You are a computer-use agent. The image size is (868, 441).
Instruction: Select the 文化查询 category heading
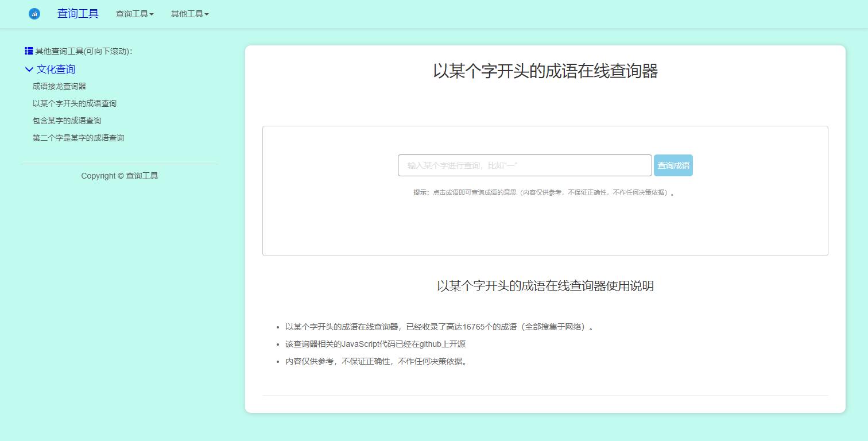click(x=56, y=69)
